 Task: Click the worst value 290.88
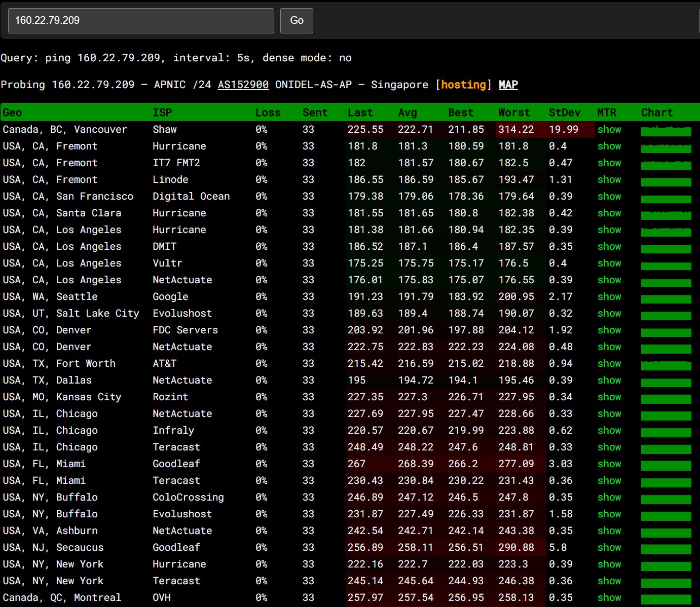(516, 547)
